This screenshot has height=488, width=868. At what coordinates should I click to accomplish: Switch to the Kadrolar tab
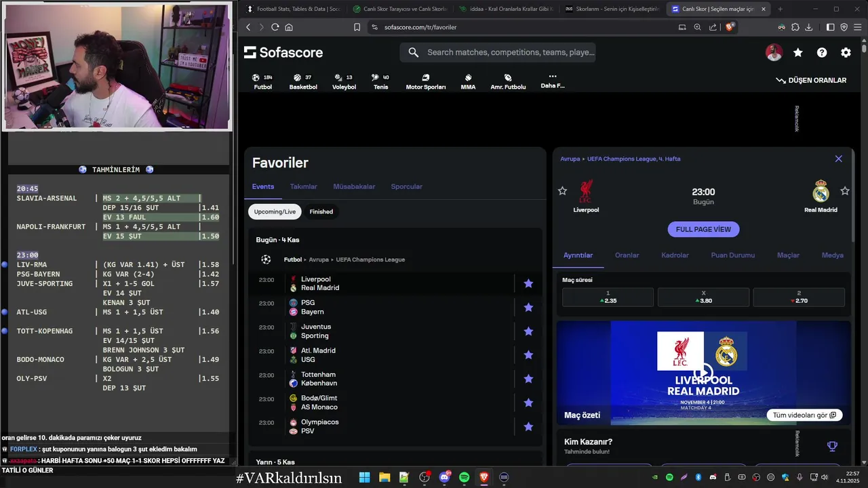(x=675, y=255)
